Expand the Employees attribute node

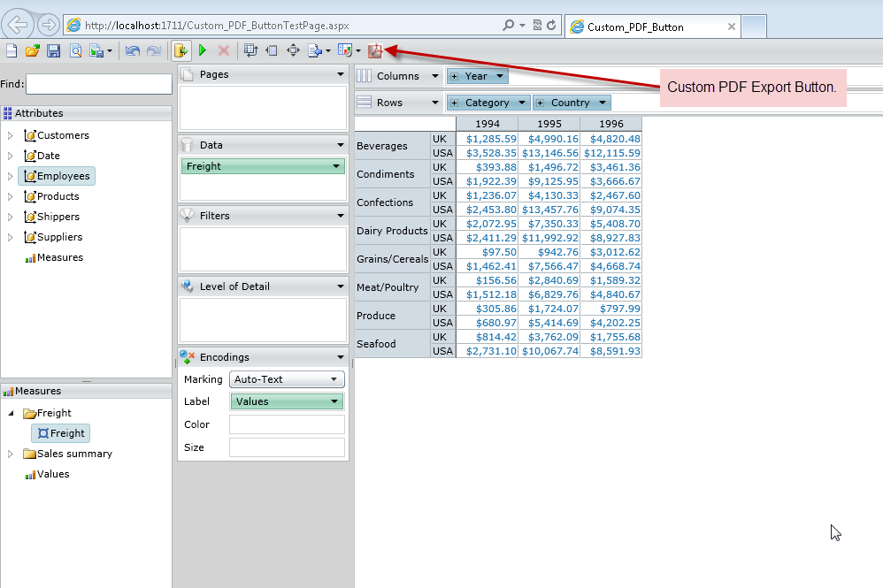coord(10,176)
